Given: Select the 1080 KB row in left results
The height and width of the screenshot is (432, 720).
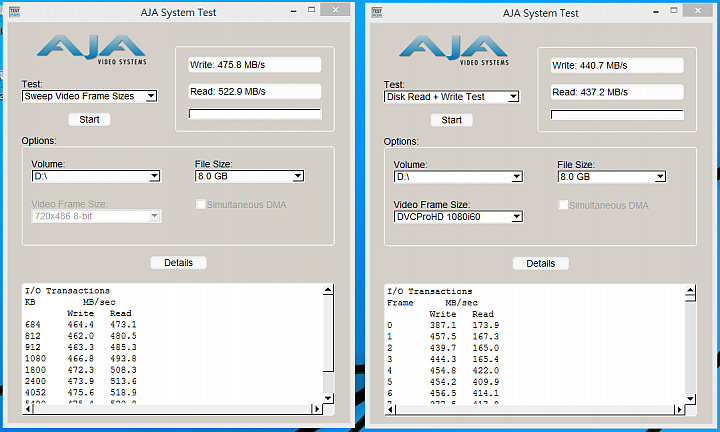Looking at the screenshot, I should pyautogui.click(x=81, y=359).
